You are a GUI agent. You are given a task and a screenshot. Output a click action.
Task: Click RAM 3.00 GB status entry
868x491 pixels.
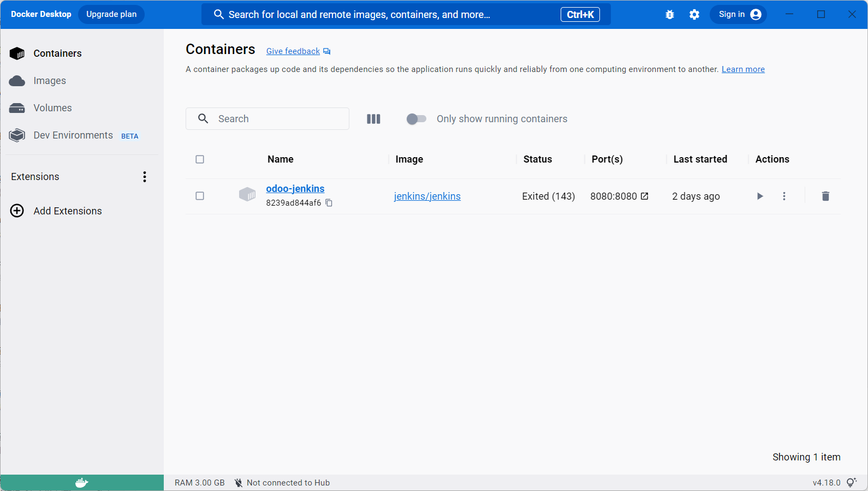(200, 483)
